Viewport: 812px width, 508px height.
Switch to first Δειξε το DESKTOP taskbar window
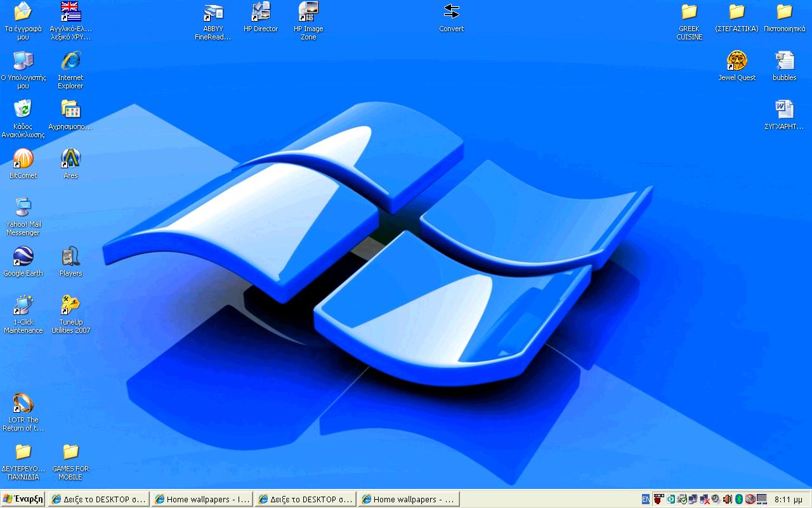click(x=99, y=499)
